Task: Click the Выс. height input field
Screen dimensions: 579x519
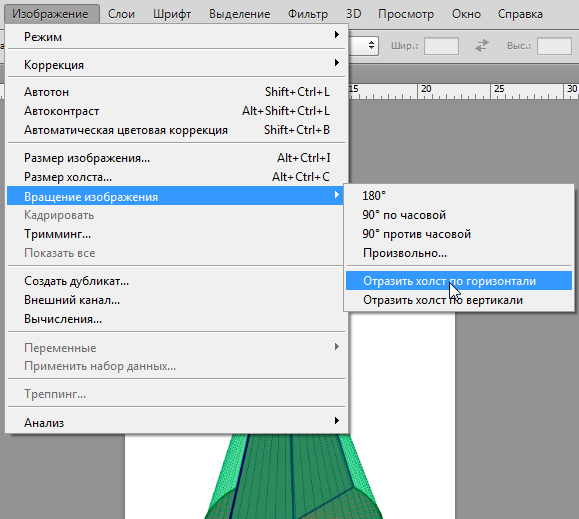Action: pos(554,46)
